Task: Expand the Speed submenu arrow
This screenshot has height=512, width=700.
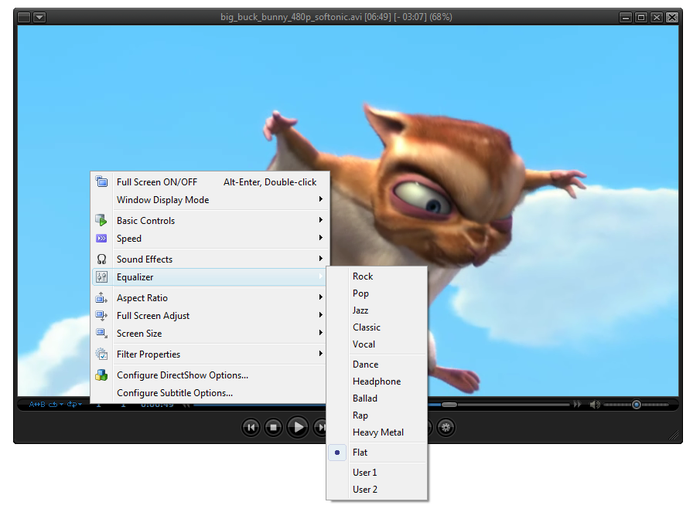Action: (321, 237)
